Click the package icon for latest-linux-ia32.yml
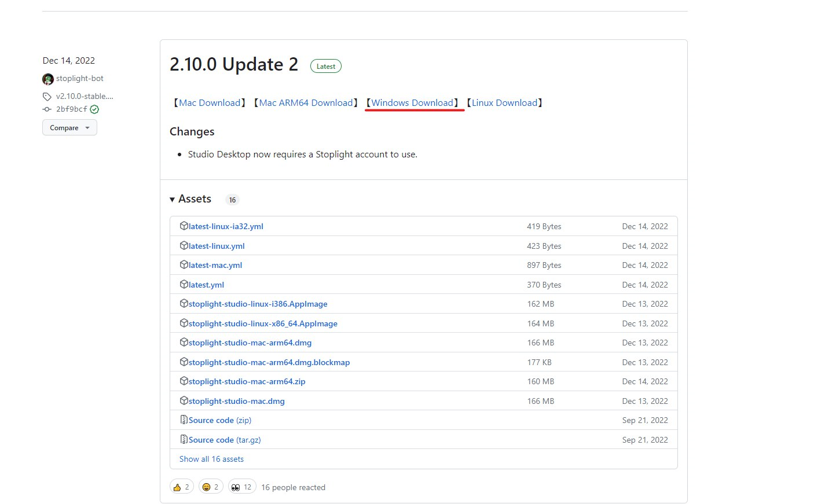 pyautogui.click(x=184, y=226)
